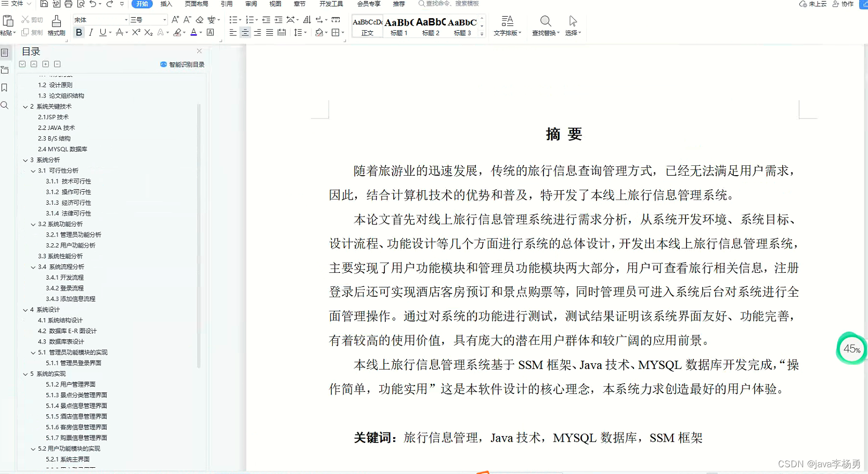Click the Find and Replace (查找替换) magnifier

tap(546, 25)
